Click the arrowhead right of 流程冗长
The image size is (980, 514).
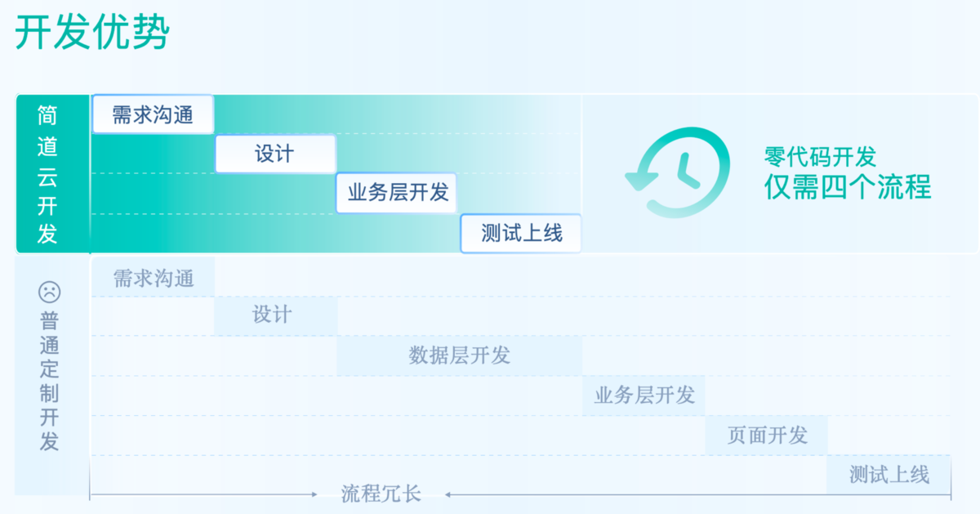(x=448, y=494)
